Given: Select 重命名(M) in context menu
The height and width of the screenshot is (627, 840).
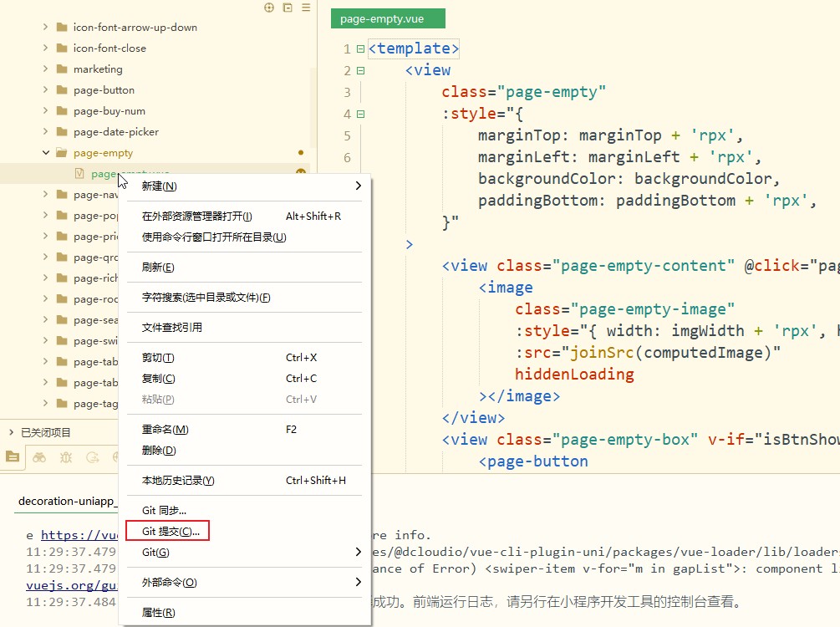Looking at the screenshot, I should 165,430.
